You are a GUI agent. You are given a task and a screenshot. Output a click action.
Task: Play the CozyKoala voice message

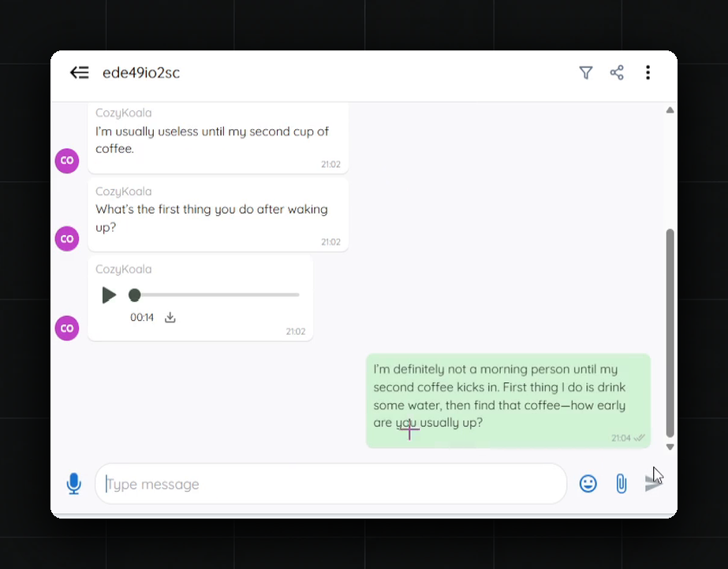click(109, 295)
